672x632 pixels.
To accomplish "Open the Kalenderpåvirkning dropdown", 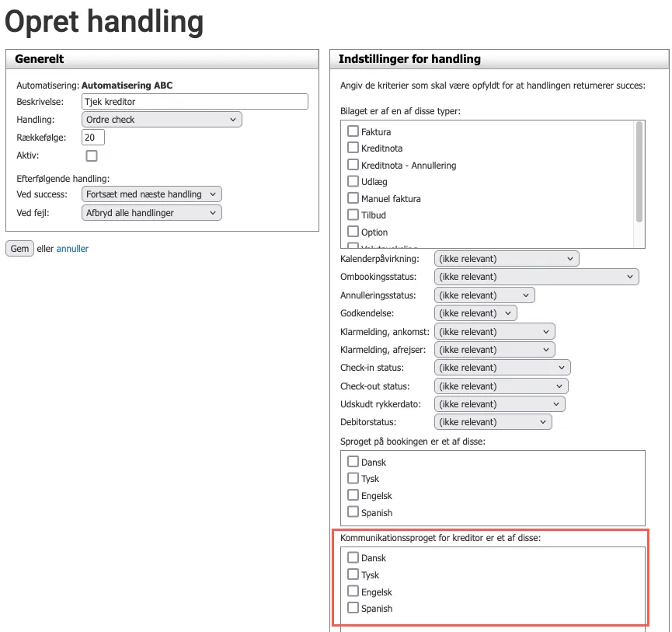I will [x=506, y=258].
